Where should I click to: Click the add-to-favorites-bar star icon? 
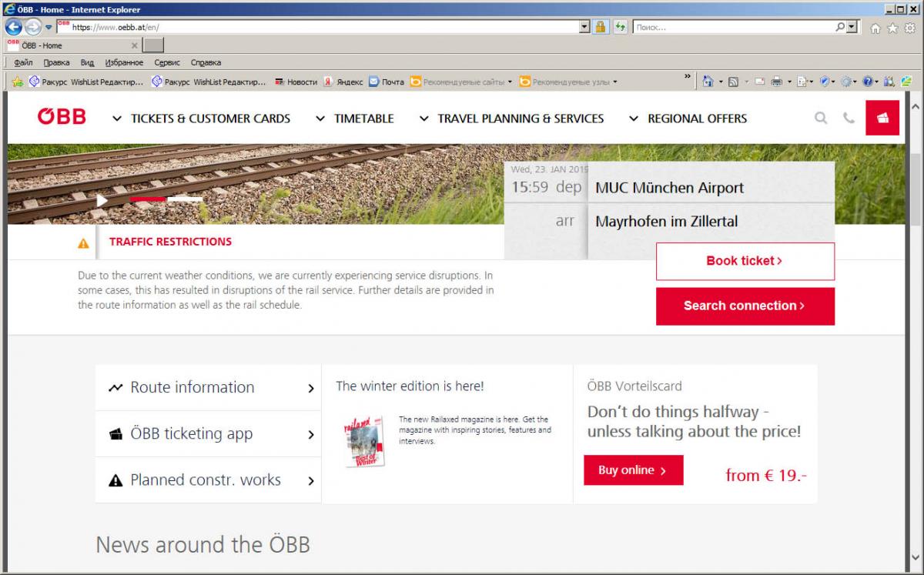tap(18, 82)
